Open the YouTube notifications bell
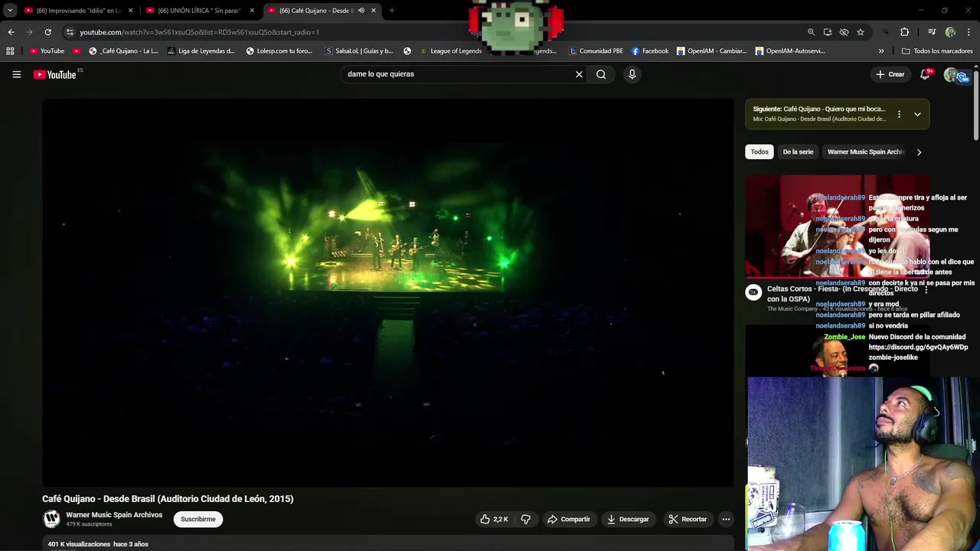 pos(926,73)
